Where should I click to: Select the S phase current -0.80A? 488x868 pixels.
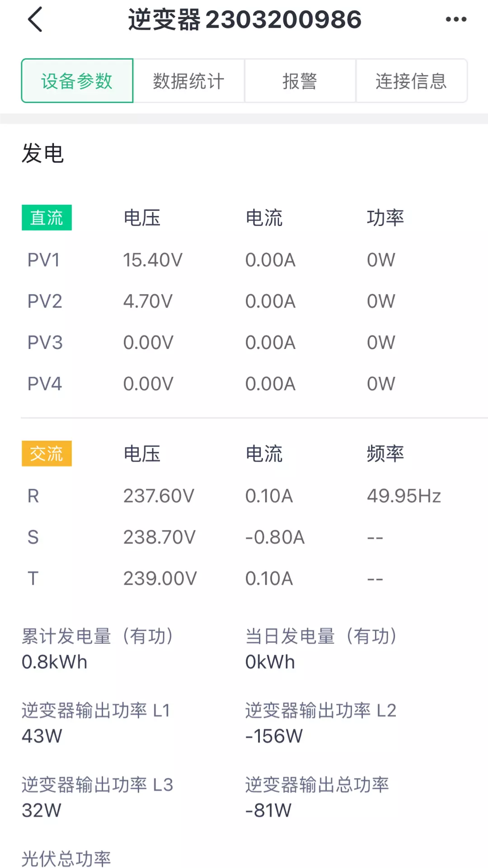point(275,537)
